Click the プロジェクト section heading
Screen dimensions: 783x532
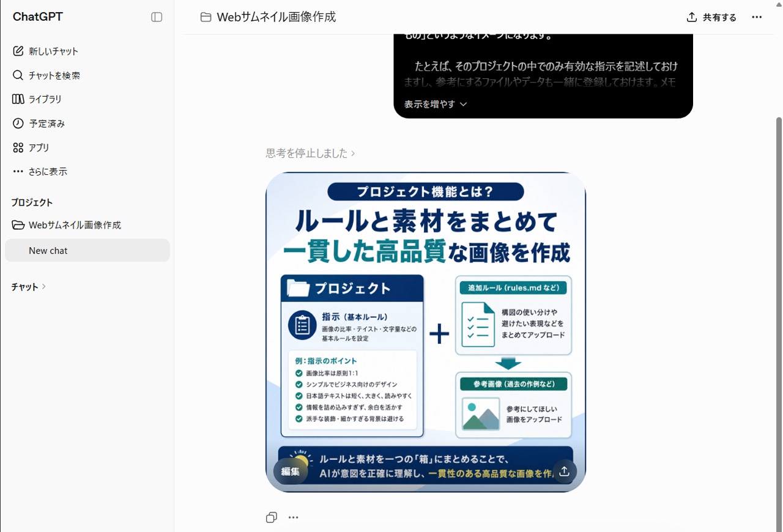(32, 202)
